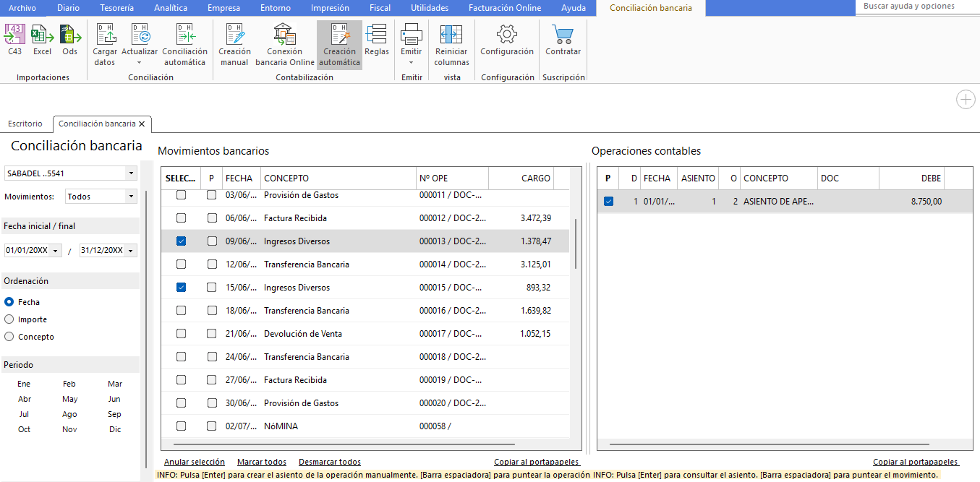980x482 pixels.
Task: Click horizontal scrollbar of Movimientos bancarios
Action: pyautogui.click(x=344, y=445)
